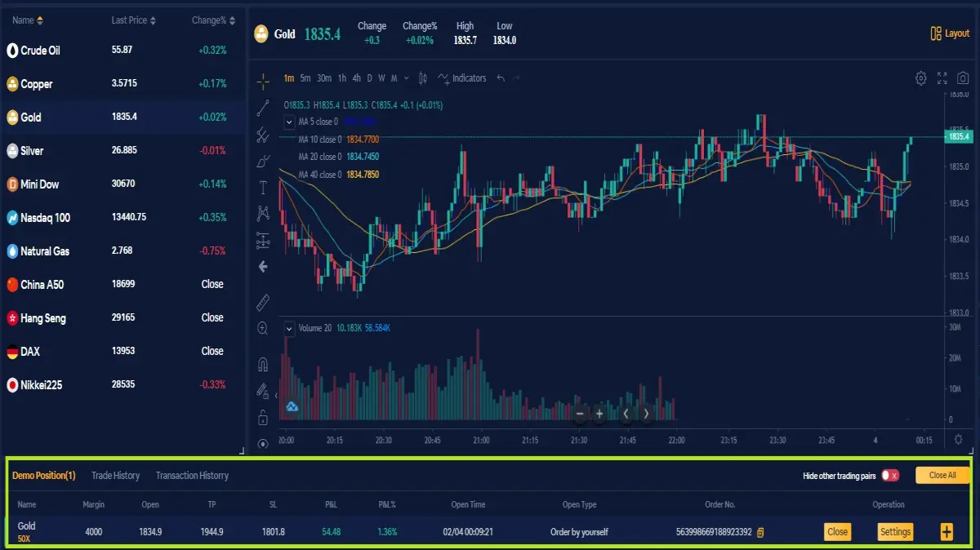This screenshot has width=980, height=550.
Task: Open Settings for the Gold position
Action: coord(895,532)
